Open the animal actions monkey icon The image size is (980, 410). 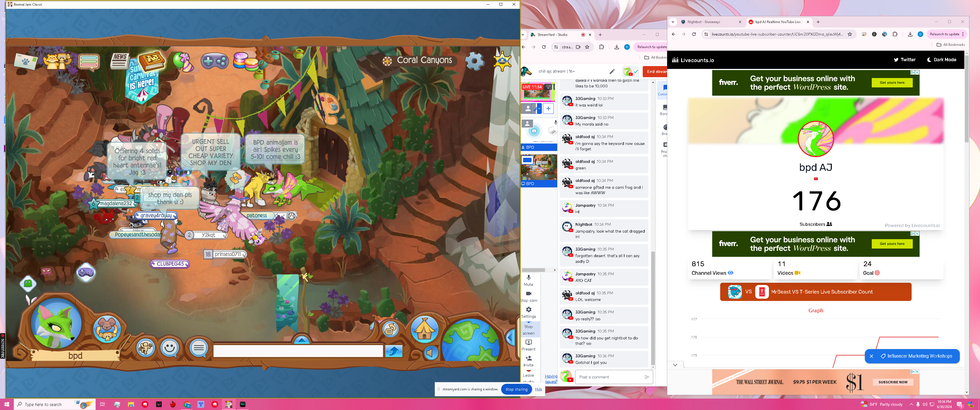click(145, 347)
